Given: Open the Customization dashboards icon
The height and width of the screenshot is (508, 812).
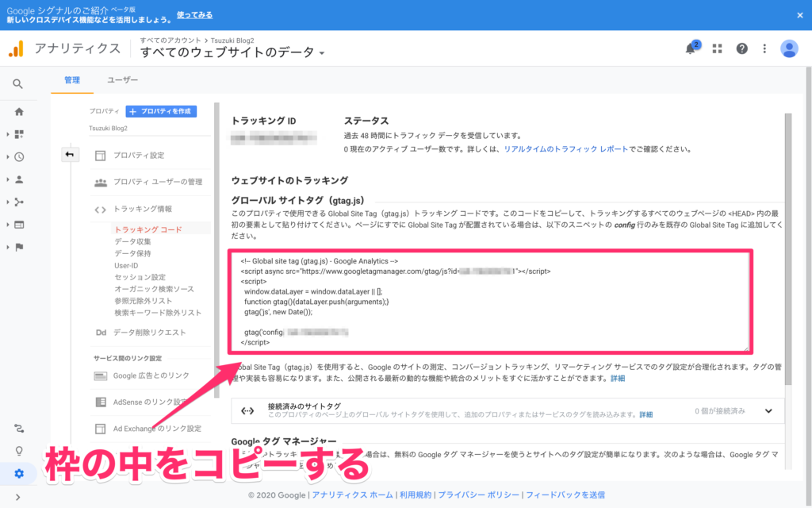Looking at the screenshot, I should (19, 134).
